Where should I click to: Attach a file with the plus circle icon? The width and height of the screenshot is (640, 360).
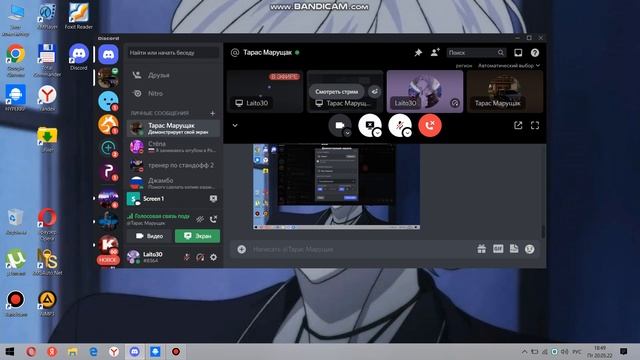(x=242, y=249)
